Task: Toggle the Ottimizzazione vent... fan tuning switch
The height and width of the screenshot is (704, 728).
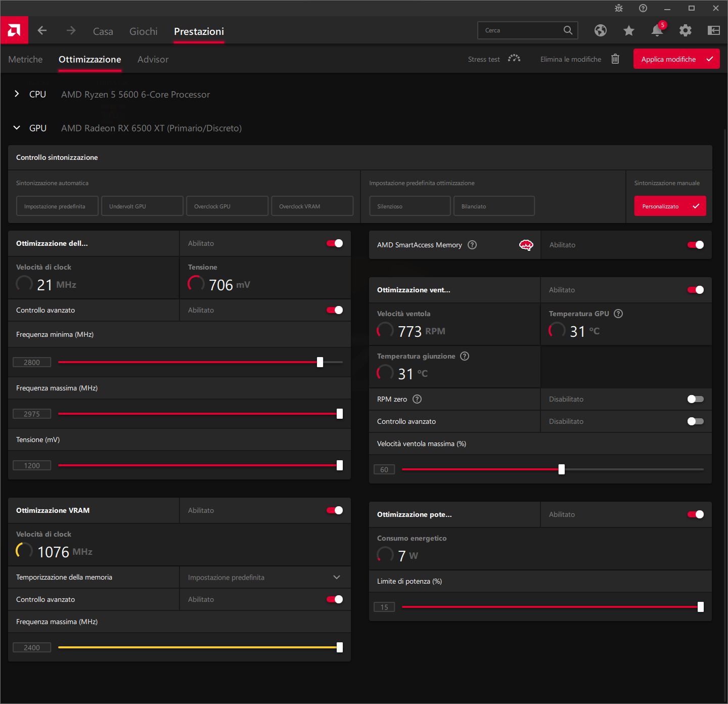Action: point(696,290)
